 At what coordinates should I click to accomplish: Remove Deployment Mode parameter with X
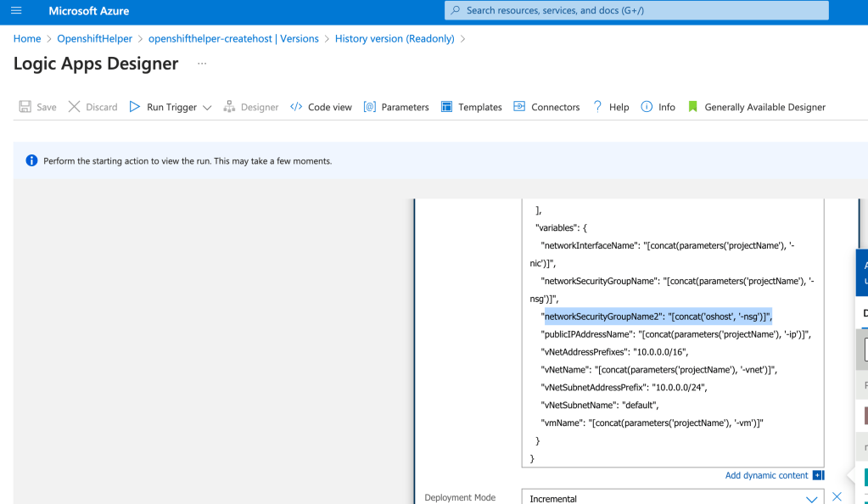837,496
